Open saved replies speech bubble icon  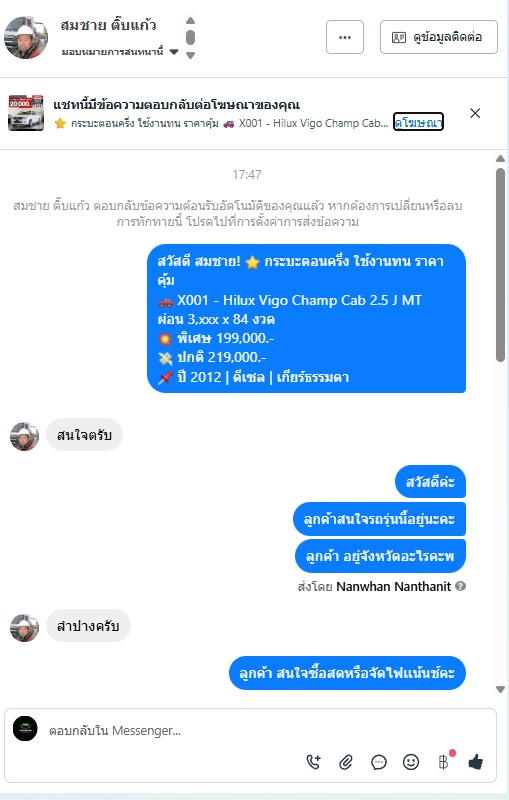(x=378, y=762)
